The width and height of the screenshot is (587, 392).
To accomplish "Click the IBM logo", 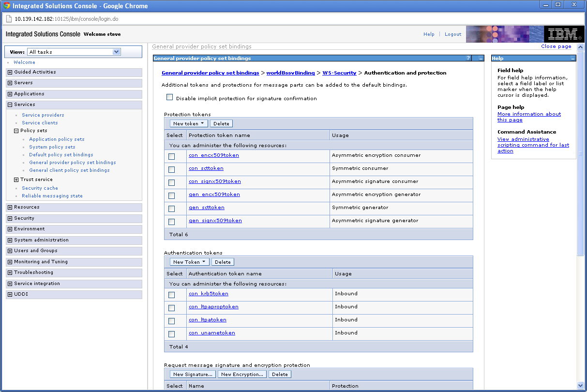I will pos(563,34).
